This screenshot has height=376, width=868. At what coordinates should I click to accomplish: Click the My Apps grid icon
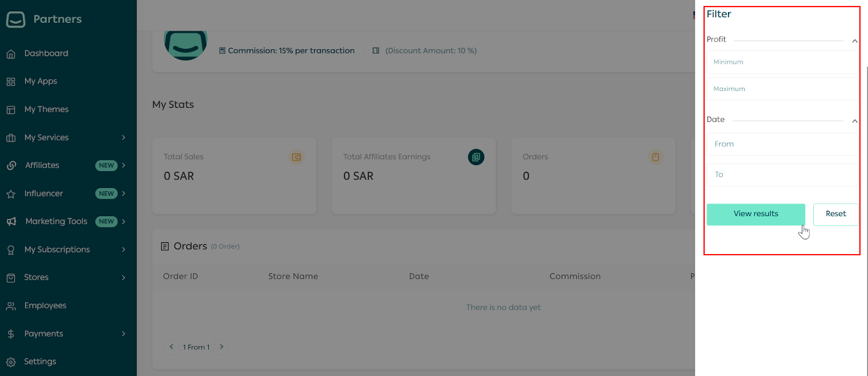point(11,82)
